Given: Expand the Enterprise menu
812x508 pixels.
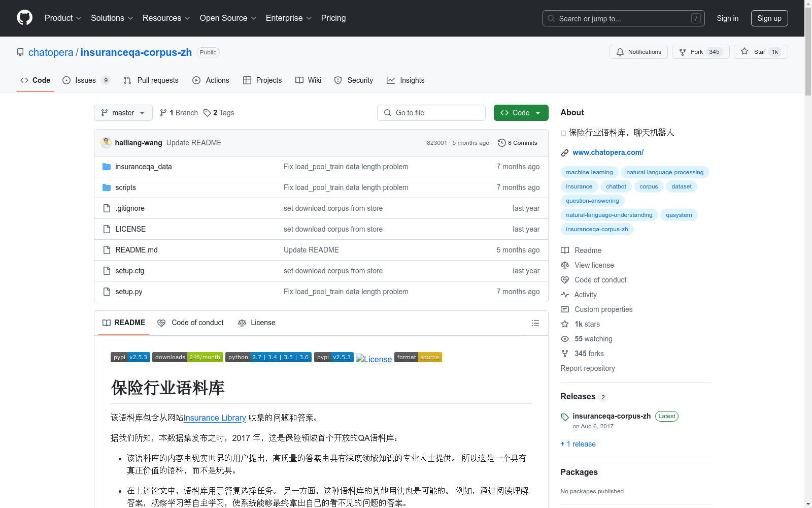Looking at the screenshot, I should click(x=289, y=18).
